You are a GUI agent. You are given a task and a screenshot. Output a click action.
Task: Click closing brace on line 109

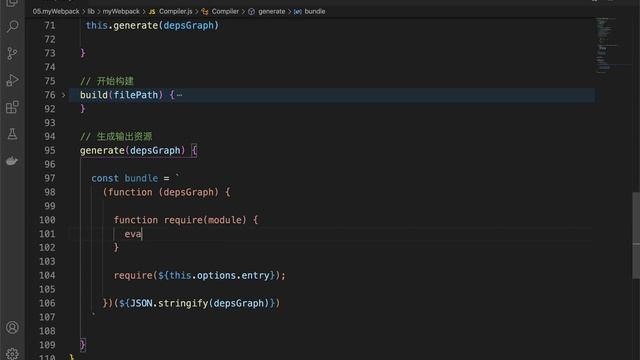(83, 345)
